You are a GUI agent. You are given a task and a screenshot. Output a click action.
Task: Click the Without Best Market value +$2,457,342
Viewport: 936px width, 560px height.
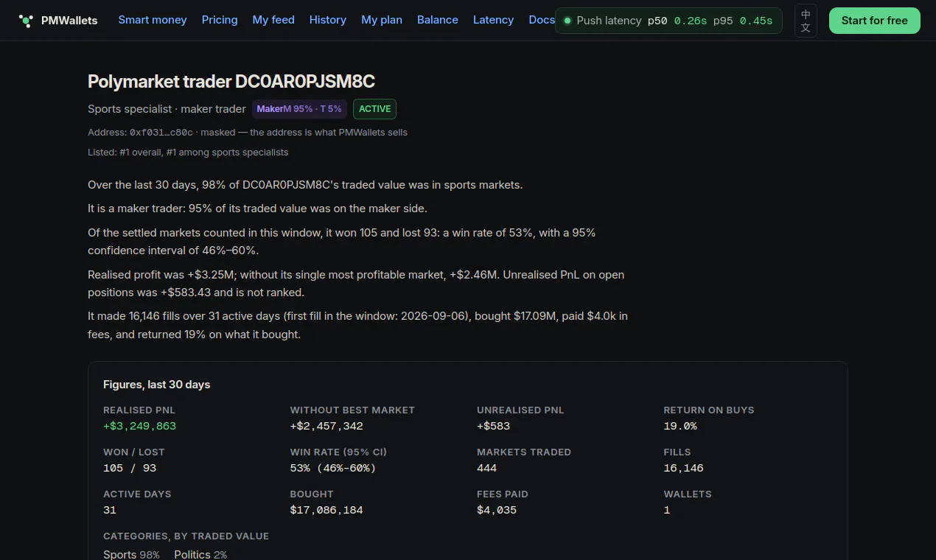pos(326,426)
